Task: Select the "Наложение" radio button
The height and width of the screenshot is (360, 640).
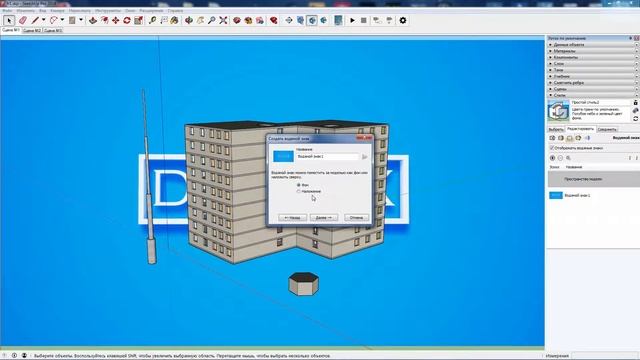Action: pyautogui.click(x=299, y=191)
